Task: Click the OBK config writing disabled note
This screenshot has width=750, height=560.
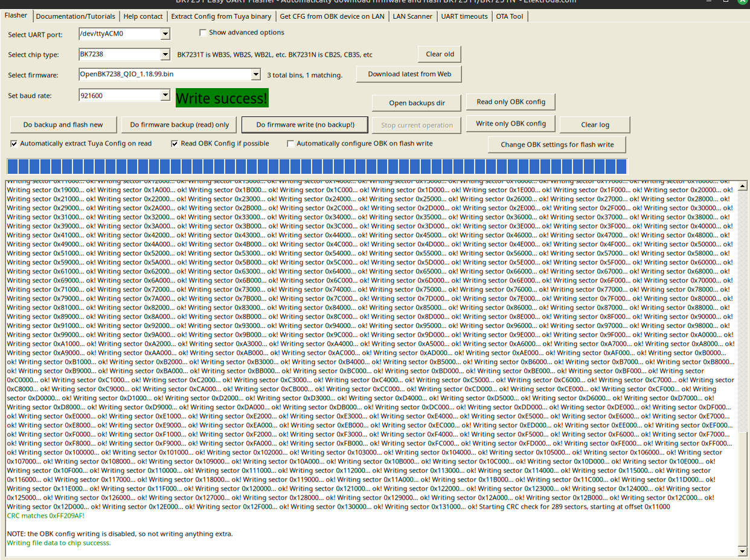Action: [x=120, y=534]
